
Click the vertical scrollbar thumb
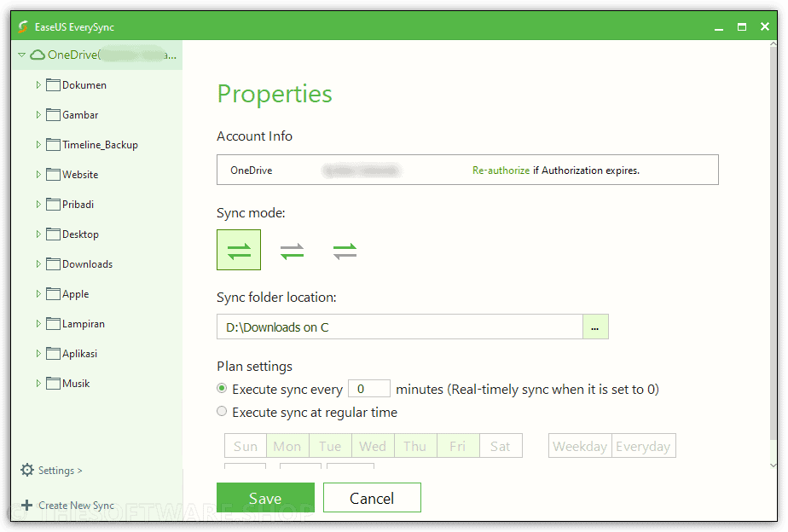coord(774,243)
